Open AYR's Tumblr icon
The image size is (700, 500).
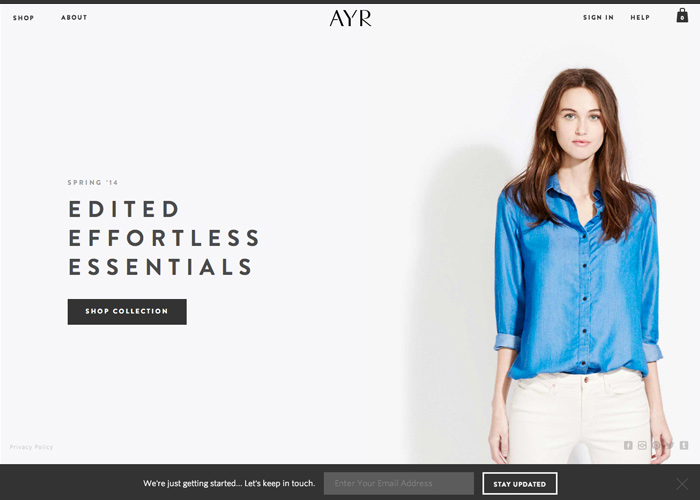click(x=683, y=445)
